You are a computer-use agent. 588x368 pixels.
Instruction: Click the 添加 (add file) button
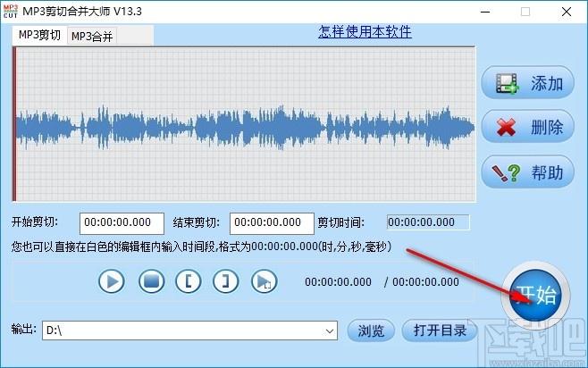(527, 83)
